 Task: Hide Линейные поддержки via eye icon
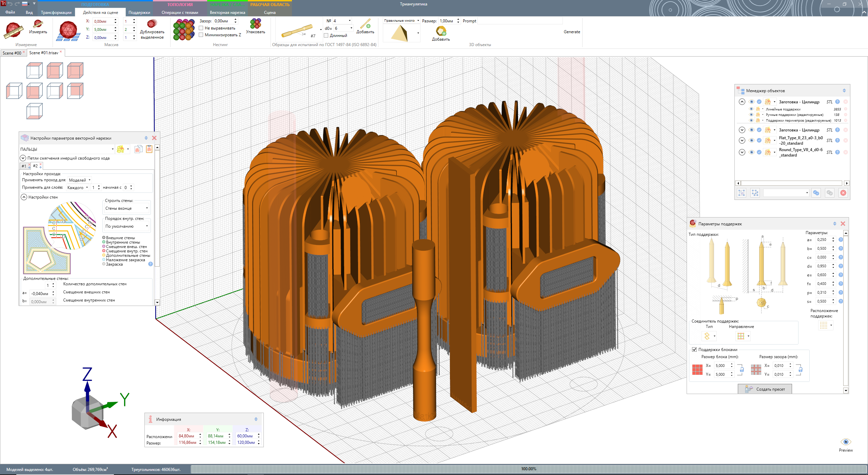tap(751, 109)
